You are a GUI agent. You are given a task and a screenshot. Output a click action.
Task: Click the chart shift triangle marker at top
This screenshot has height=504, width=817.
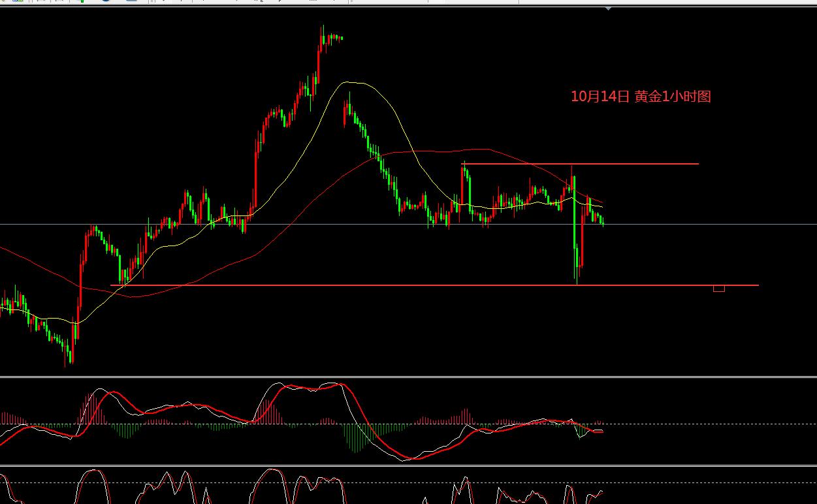point(608,9)
